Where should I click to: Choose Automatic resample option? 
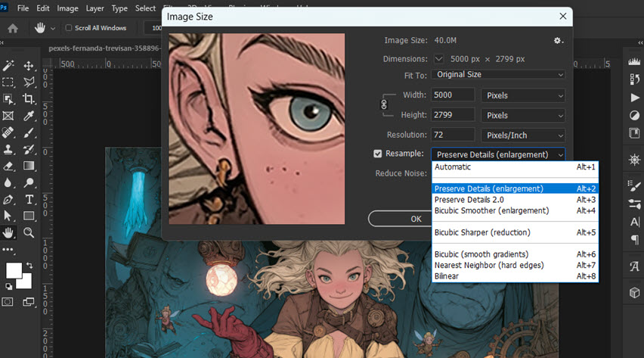(x=515, y=167)
